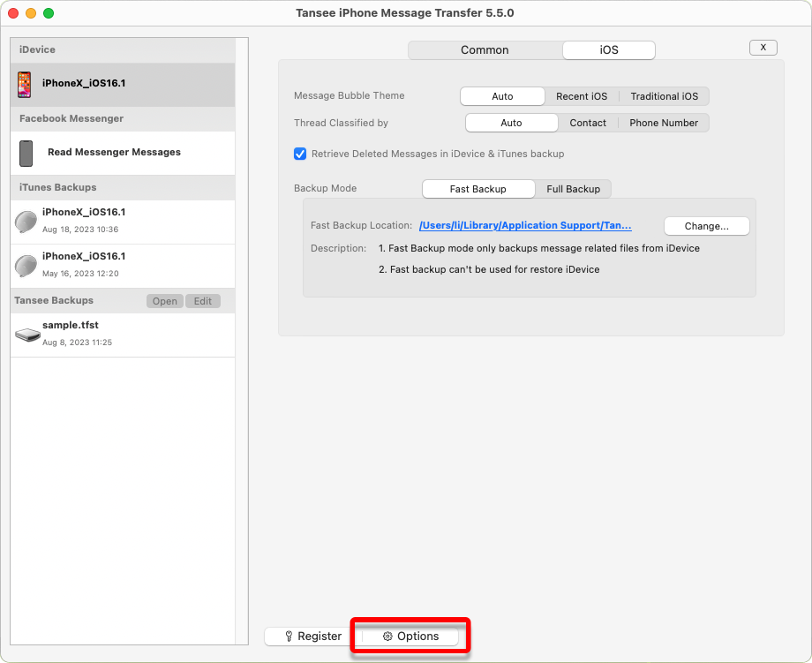Screen dimensions: 812x663
Task: Uncheck Retrieve Deleted Messages checkbox
Action: 300,154
